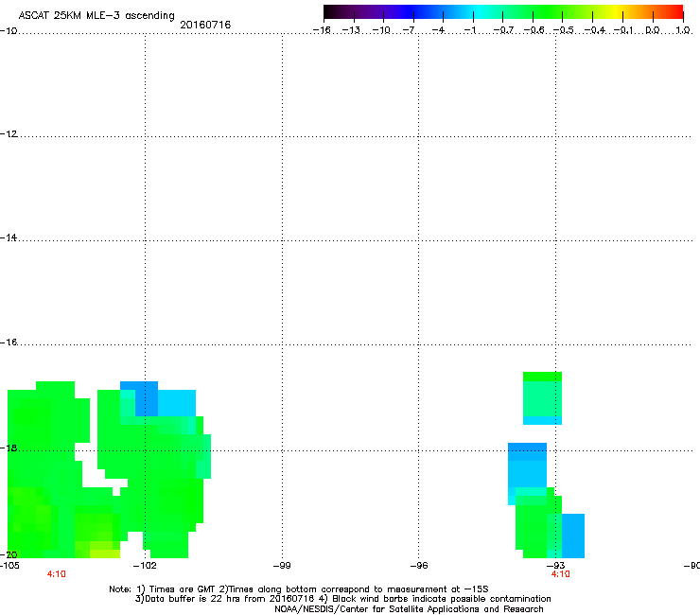Click the latitude axis label '-18'

[9, 448]
